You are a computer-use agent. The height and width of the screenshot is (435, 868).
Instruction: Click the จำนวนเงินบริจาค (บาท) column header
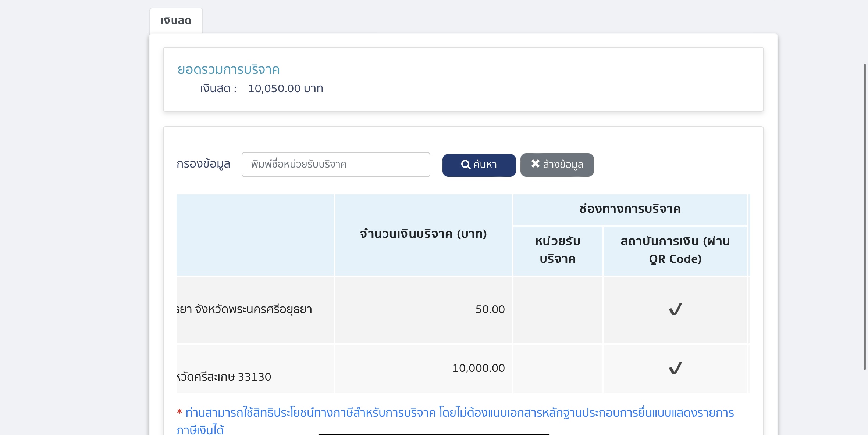(423, 234)
